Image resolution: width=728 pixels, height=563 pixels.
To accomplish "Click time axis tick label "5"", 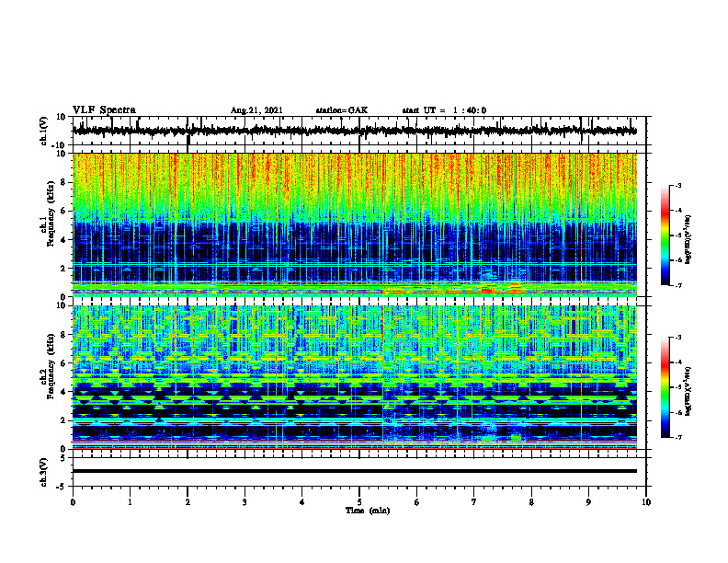I will [359, 502].
